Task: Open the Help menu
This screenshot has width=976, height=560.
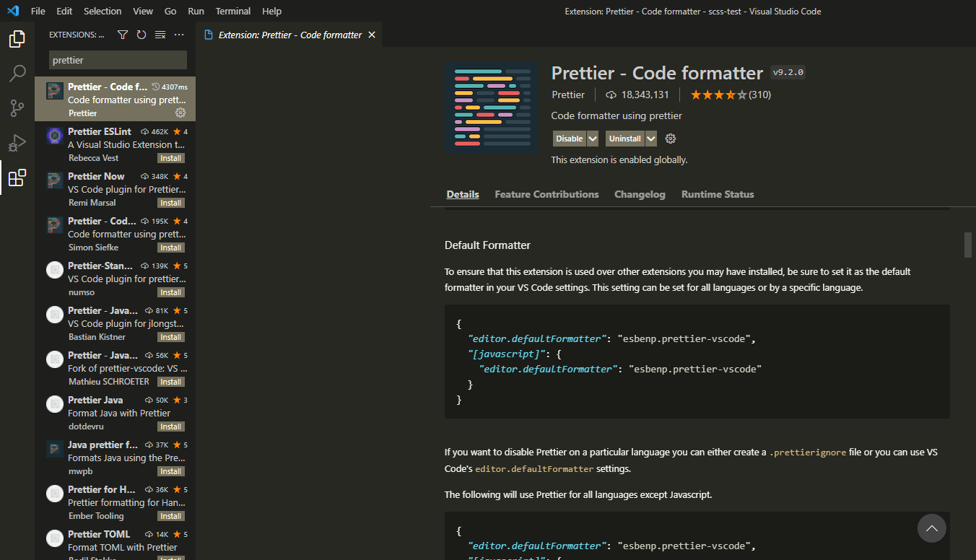Action: (x=272, y=11)
